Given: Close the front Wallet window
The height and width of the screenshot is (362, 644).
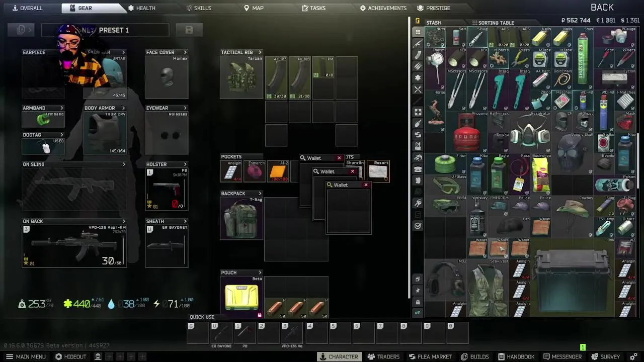Looking at the screenshot, I should pos(366,185).
